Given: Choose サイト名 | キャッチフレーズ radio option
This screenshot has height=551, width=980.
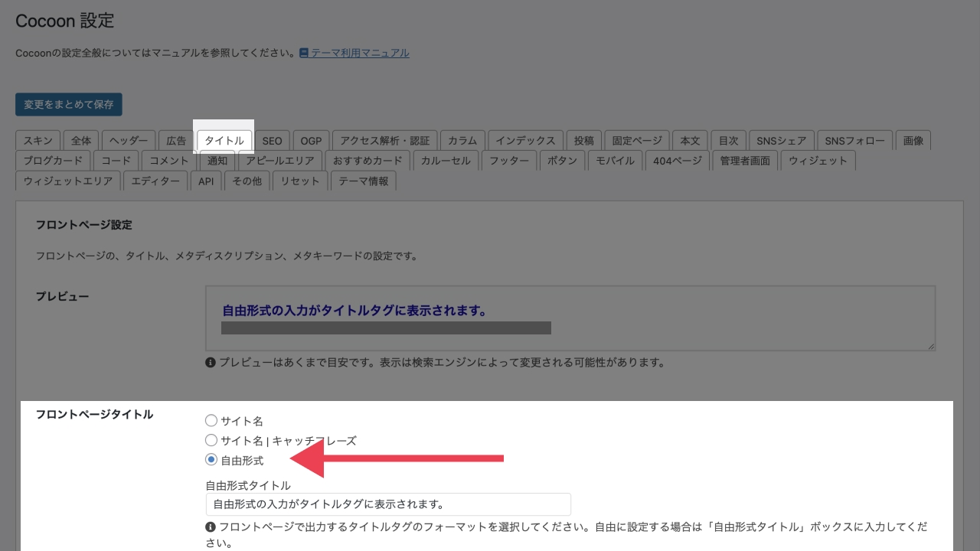Looking at the screenshot, I should [211, 440].
